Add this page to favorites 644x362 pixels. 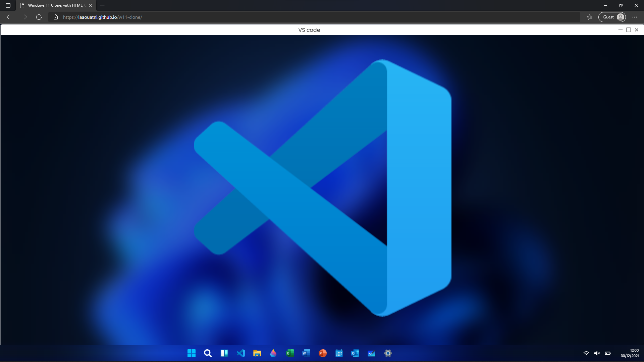[x=590, y=17]
